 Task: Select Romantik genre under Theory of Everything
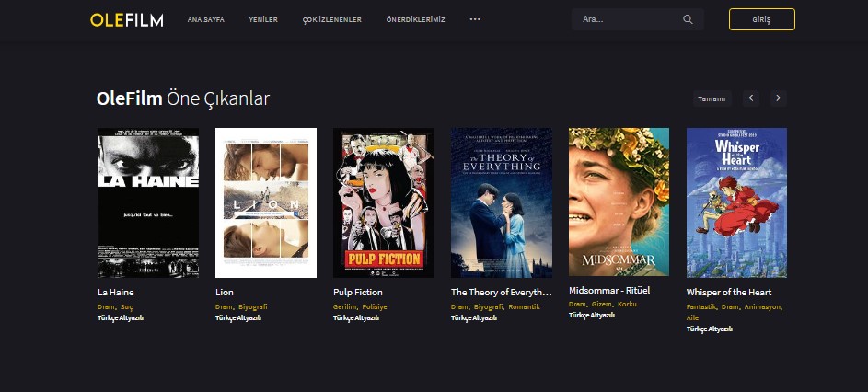click(525, 306)
